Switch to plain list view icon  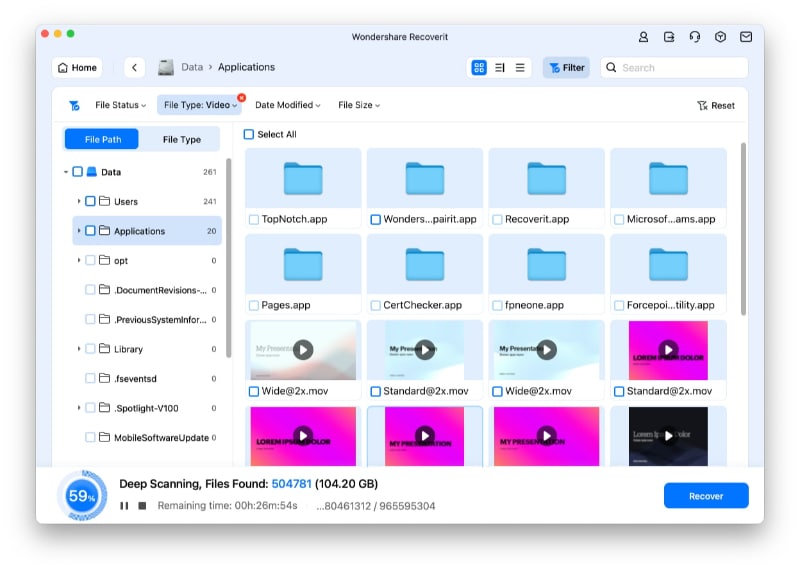(x=520, y=67)
